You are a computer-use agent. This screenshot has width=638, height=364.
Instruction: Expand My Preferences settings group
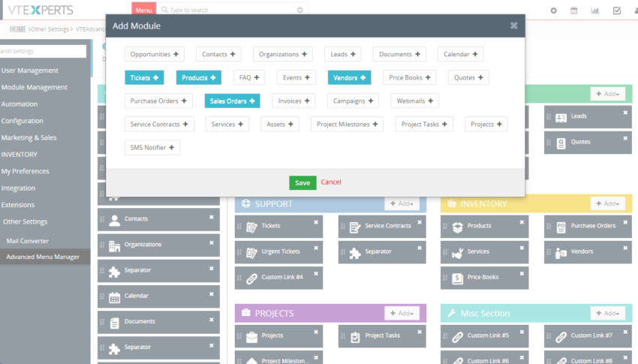tap(25, 171)
